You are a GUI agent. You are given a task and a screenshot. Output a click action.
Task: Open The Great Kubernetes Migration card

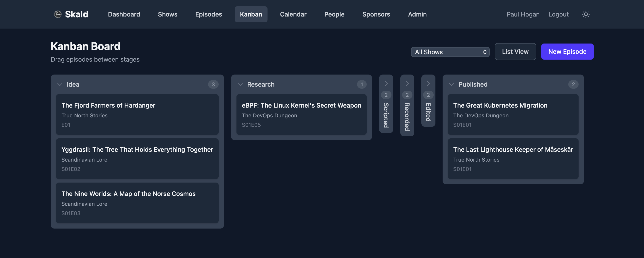point(513,115)
